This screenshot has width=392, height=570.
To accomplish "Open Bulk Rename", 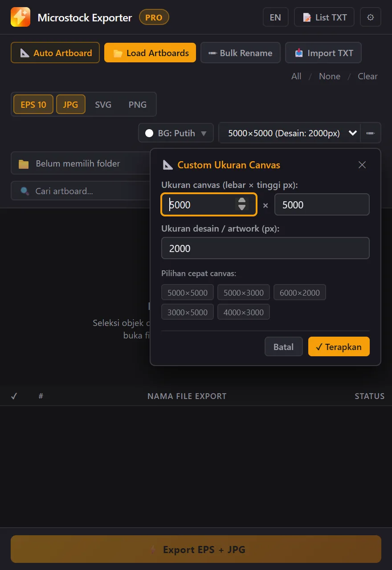I will 241,53.
